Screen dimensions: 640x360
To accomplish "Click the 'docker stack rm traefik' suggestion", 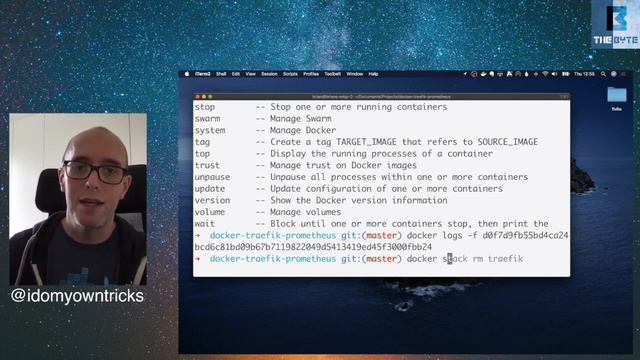I will pos(465,259).
